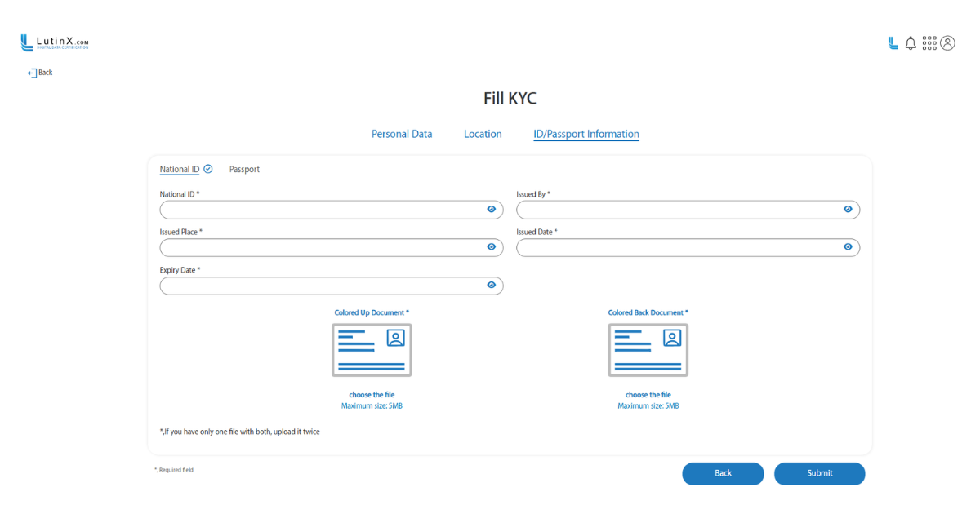Toggle eye icon on Issued Date field
The width and height of the screenshot is (980, 514).
pyautogui.click(x=848, y=247)
